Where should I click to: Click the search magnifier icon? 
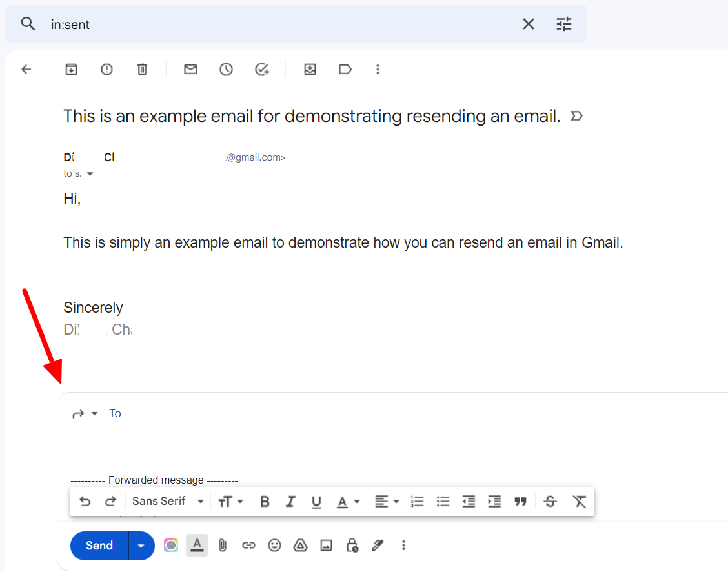click(28, 24)
